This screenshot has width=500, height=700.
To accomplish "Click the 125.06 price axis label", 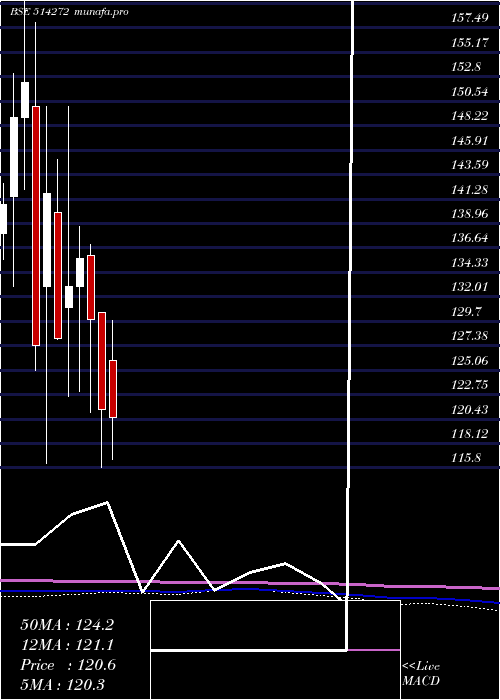I will (470, 359).
